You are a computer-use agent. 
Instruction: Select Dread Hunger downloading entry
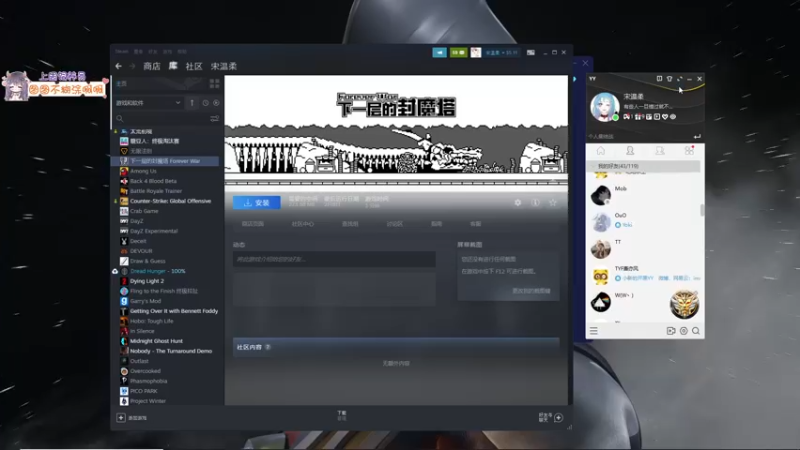(158, 271)
